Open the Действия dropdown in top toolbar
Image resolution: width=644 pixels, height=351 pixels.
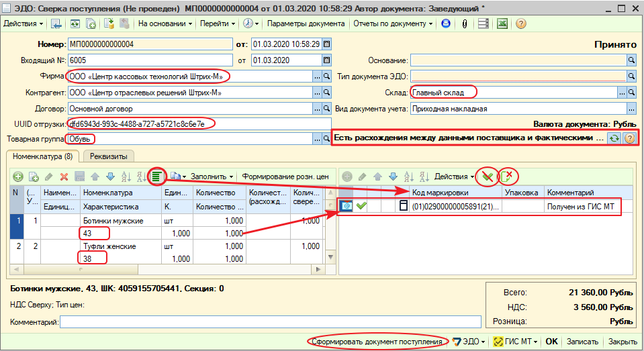[x=23, y=23]
